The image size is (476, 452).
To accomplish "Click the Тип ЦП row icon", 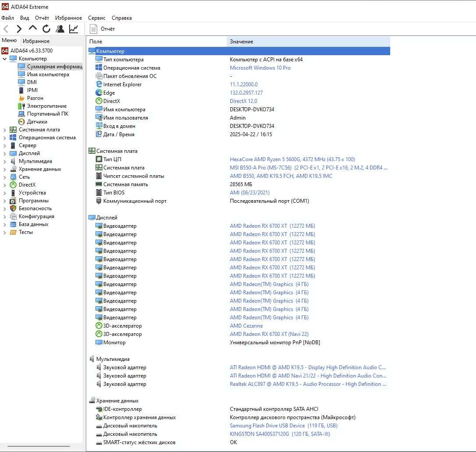I will tap(99, 159).
